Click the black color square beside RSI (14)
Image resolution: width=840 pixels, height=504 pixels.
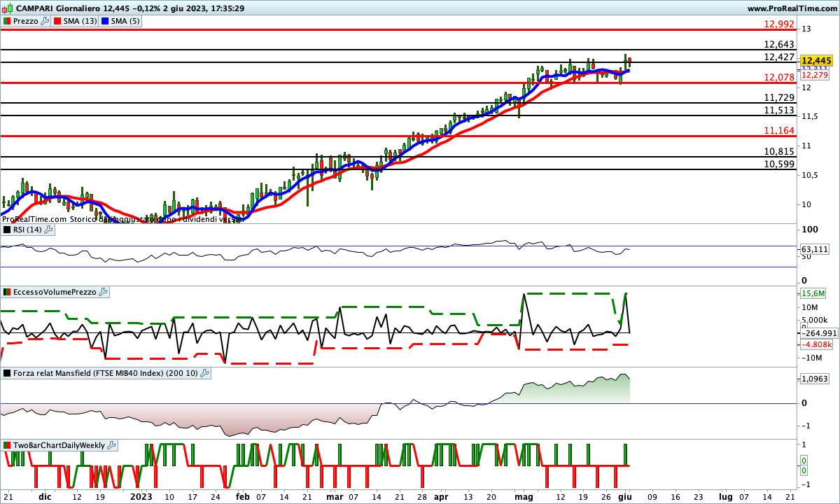pos(7,230)
